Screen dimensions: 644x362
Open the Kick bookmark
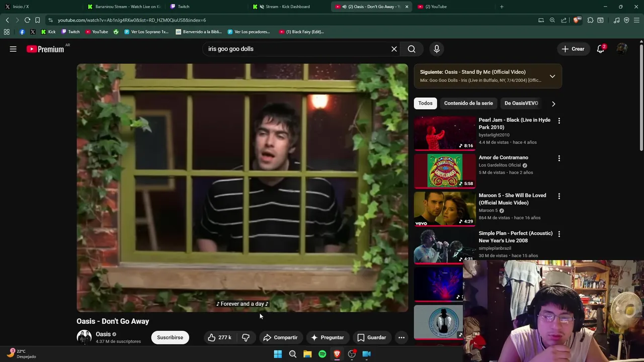point(48,32)
